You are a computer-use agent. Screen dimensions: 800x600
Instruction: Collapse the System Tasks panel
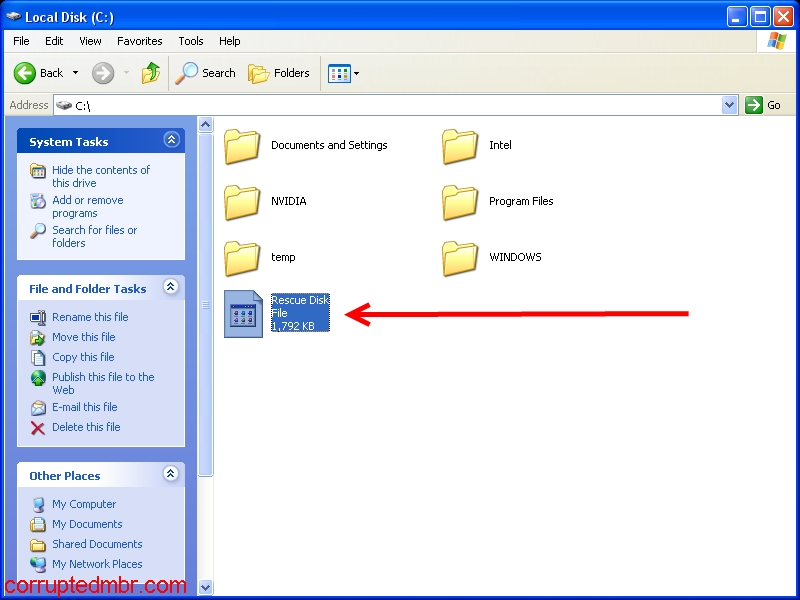tap(171, 141)
